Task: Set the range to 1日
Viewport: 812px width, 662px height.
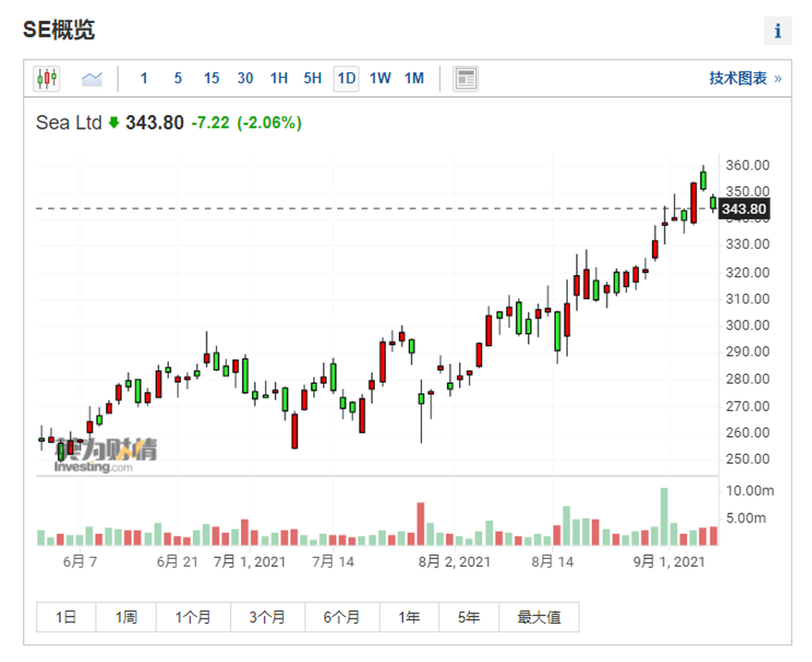Action: [66, 617]
